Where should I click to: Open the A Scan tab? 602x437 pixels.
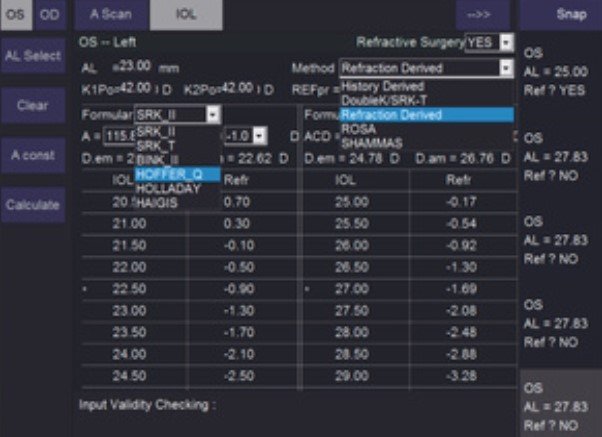click(x=110, y=14)
